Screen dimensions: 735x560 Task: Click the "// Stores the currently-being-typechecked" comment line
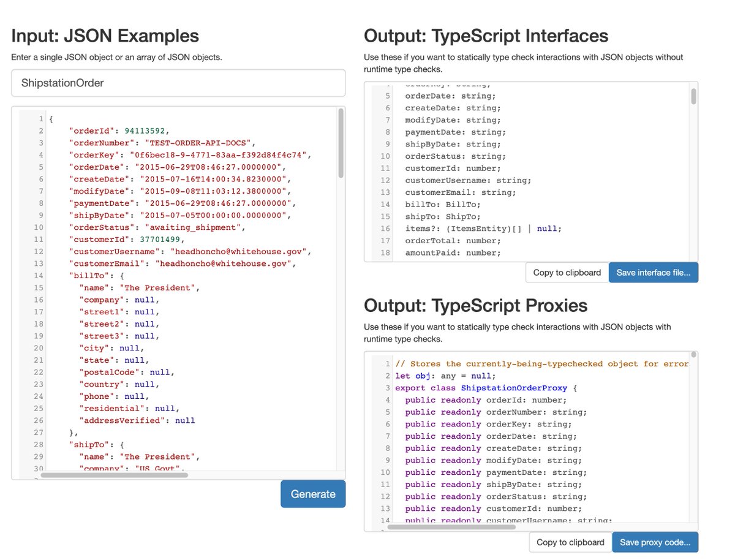click(542, 364)
